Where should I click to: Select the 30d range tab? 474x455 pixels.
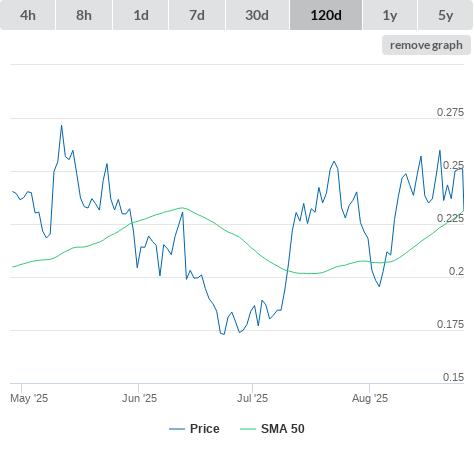coord(257,15)
